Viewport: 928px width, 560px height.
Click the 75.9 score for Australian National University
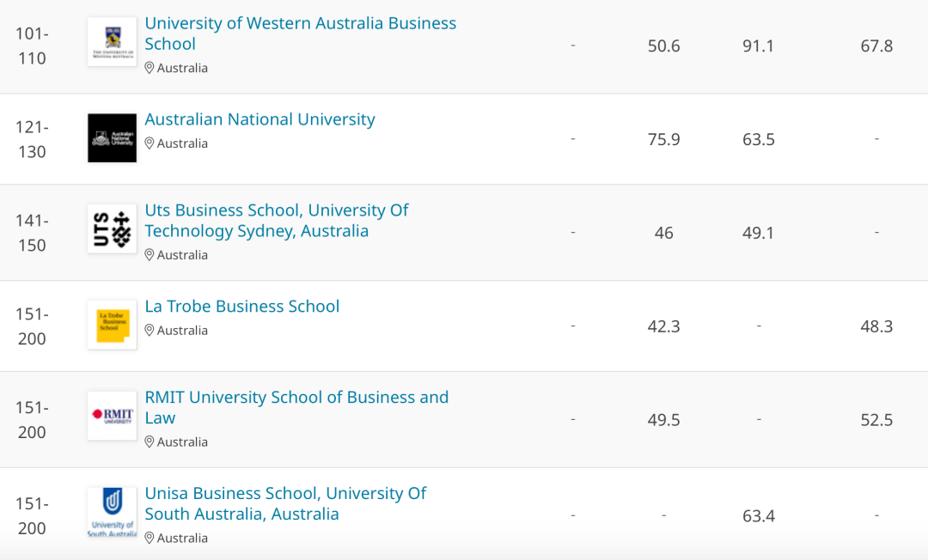click(x=663, y=139)
